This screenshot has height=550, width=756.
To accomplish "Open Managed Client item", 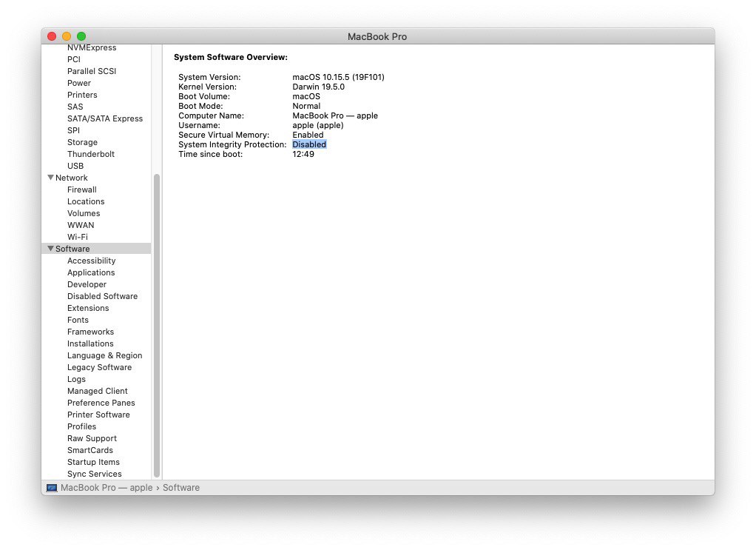I will (98, 391).
